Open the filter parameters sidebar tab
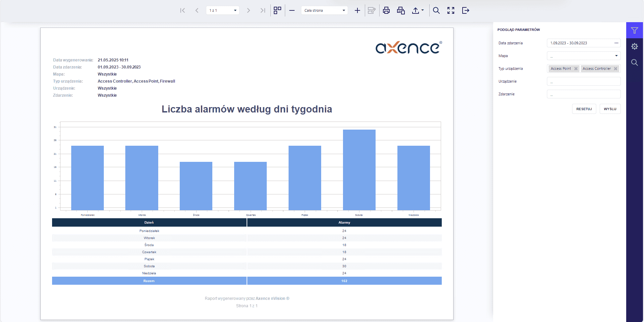Screen dimensions: 644x322 [x=635, y=30]
